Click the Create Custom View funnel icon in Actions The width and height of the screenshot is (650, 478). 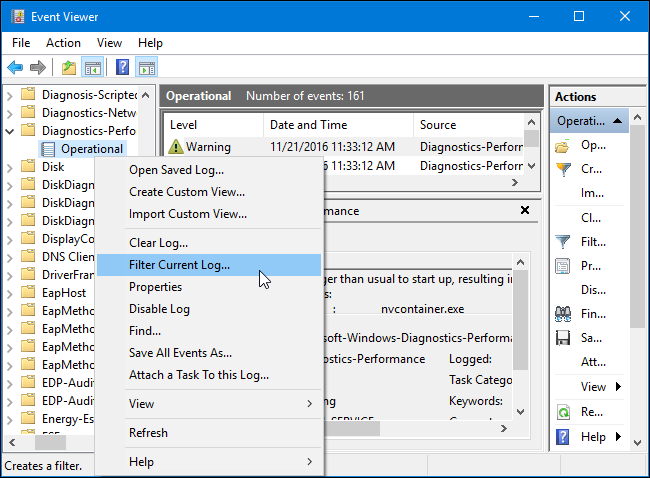pos(563,170)
